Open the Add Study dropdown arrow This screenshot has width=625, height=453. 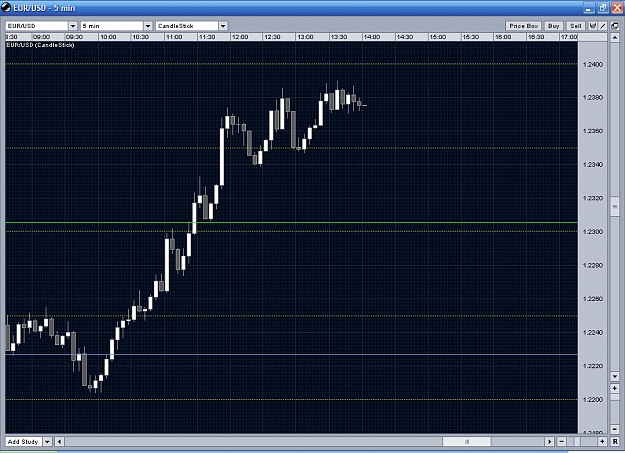[x=47, y=441]
